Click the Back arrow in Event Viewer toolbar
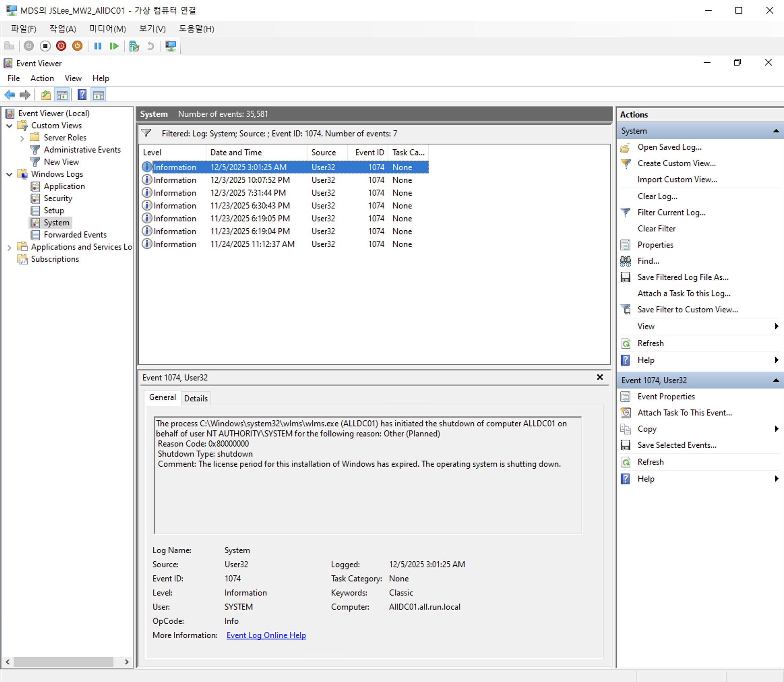The width and height of the screenshot is (784, 682). pos(9,95)
